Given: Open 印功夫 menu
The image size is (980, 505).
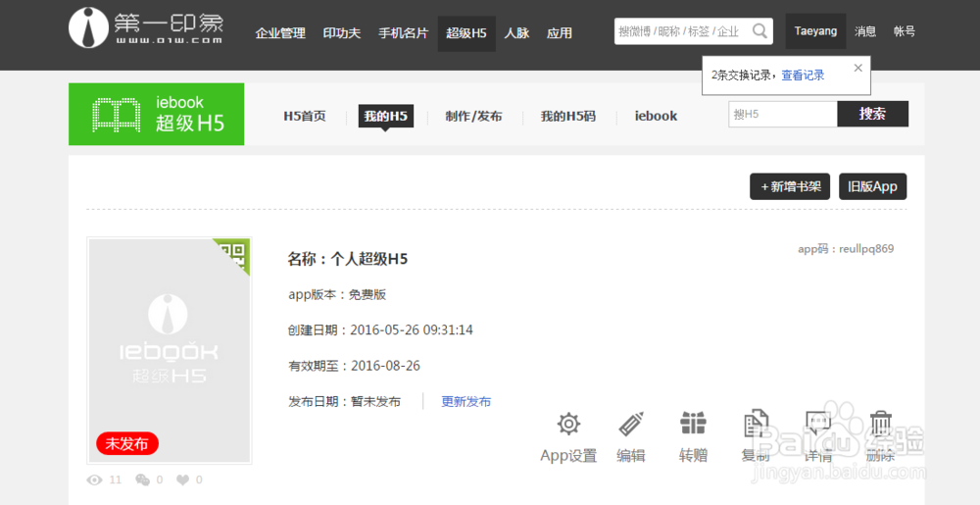Looking at the screenshot, I should tap(342, 33).
